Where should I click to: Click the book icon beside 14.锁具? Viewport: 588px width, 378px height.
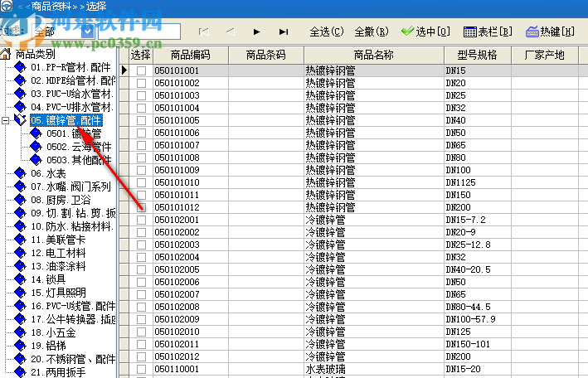[21, 279]
